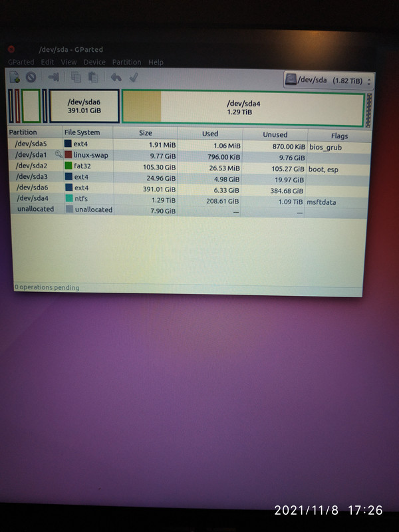The width and height of the screenshot is (399, 532).
Task: Select the /dev/sda4 row in partition table
Action: [188, 199]
